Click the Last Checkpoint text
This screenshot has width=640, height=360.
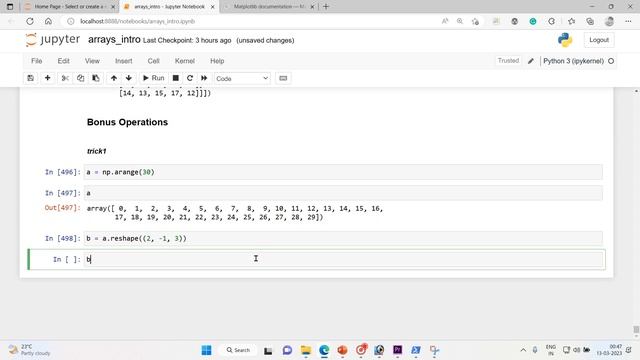click(x=187, y=40)
